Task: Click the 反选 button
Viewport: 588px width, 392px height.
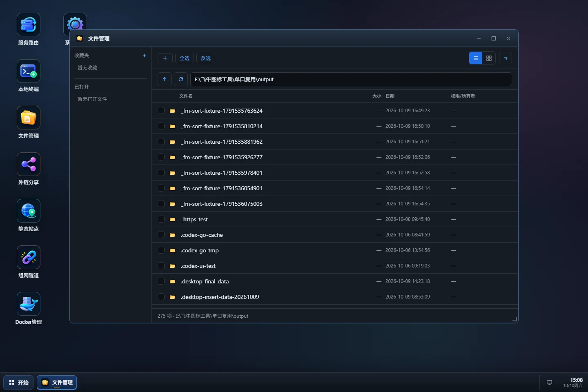Action: [206, 58]
